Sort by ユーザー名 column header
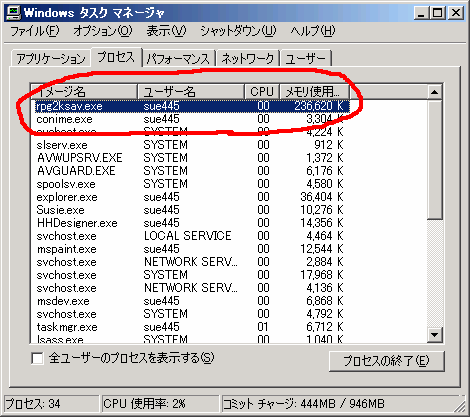Screen dimensions: 470x417 click(x=191, y=91)
